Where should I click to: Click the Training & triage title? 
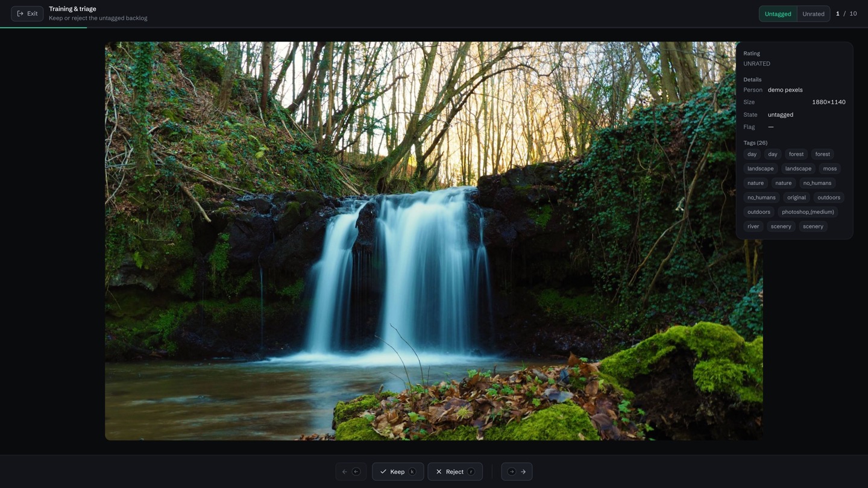coord(72,9)
